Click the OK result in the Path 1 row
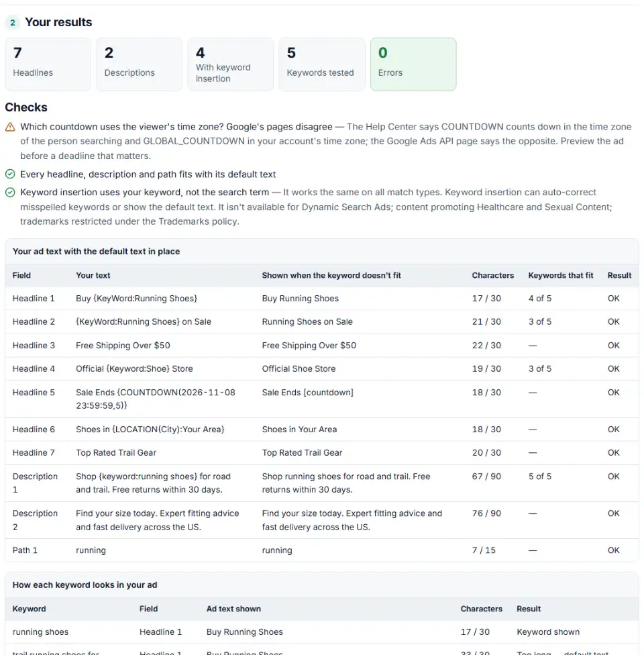 click(x=614, y=550)
